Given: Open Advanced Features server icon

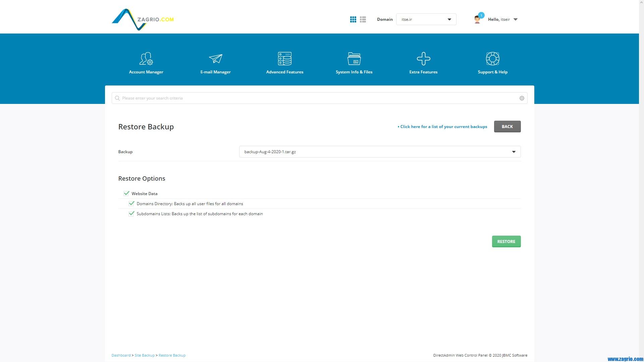Looking at the screenshot, I should [x=284, y=59].
